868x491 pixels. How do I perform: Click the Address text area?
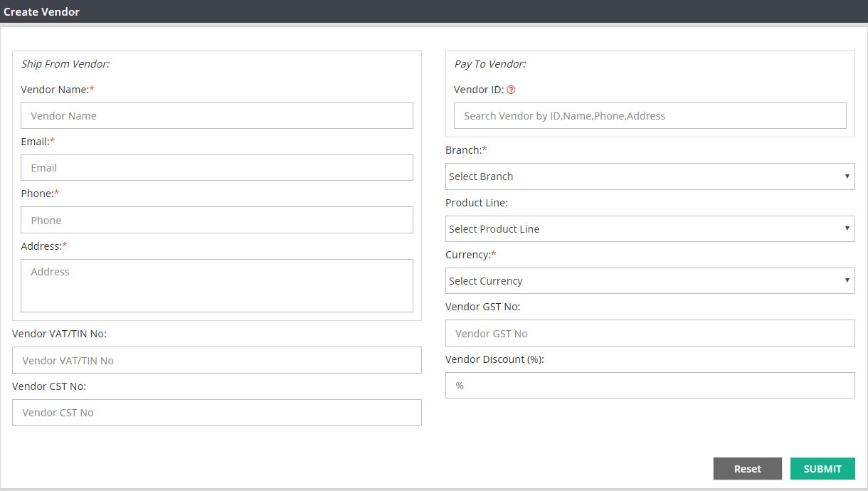[x=217, y=286]
